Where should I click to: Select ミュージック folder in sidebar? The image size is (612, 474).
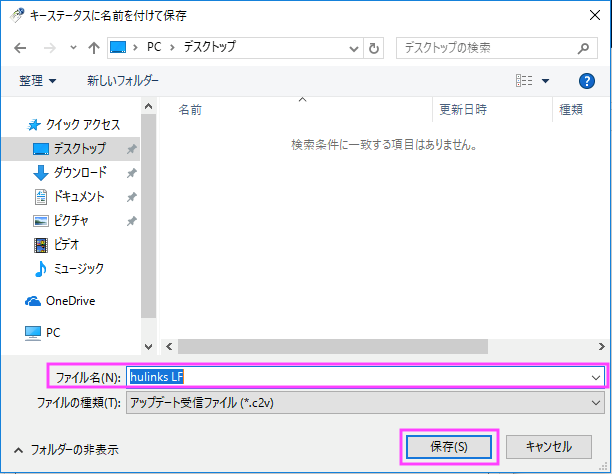point(78,268)
